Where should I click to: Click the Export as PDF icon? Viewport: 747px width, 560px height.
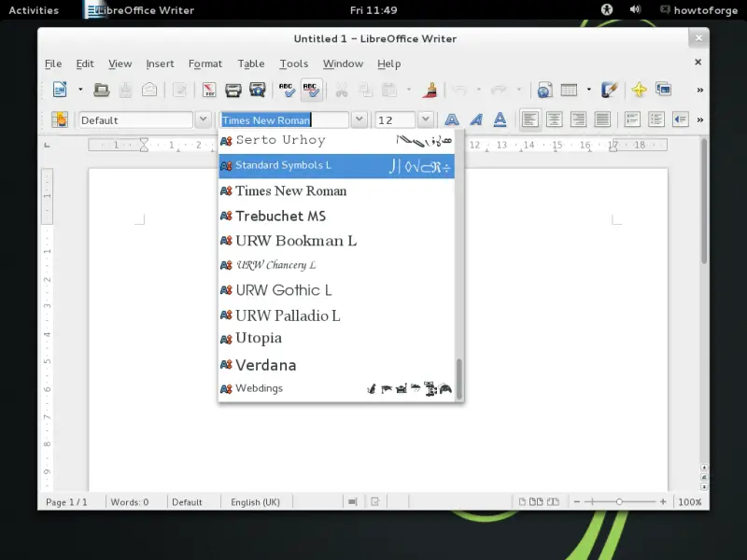[x=209, y=90]
